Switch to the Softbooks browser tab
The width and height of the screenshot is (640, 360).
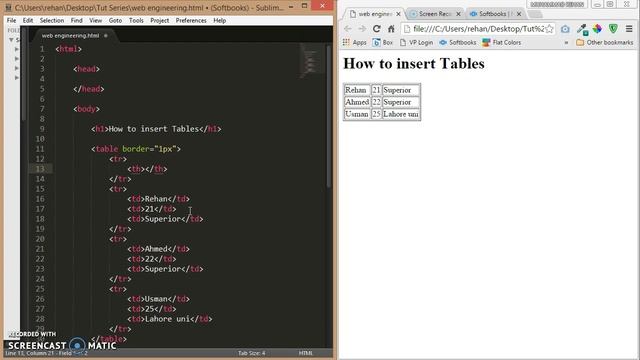point(492,14)
